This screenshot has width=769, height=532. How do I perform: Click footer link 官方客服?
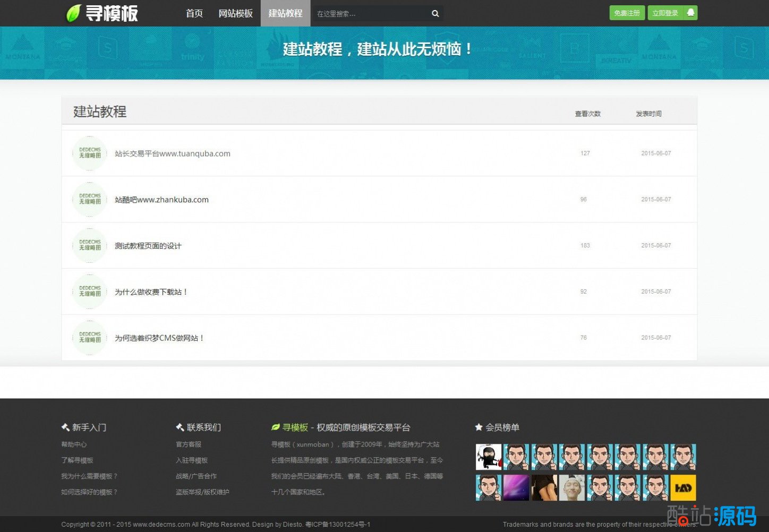pyautogui.click(x=189, y=444)
